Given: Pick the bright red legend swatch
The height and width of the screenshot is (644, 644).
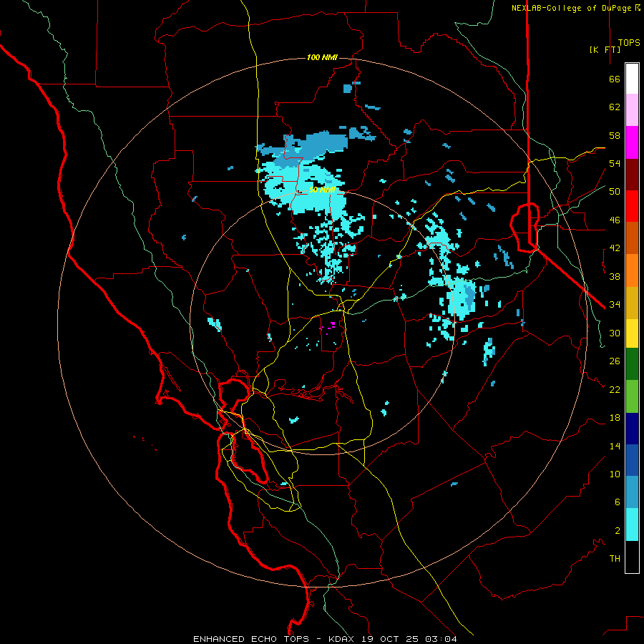Looking at the screenshot, I should (632, 206).
